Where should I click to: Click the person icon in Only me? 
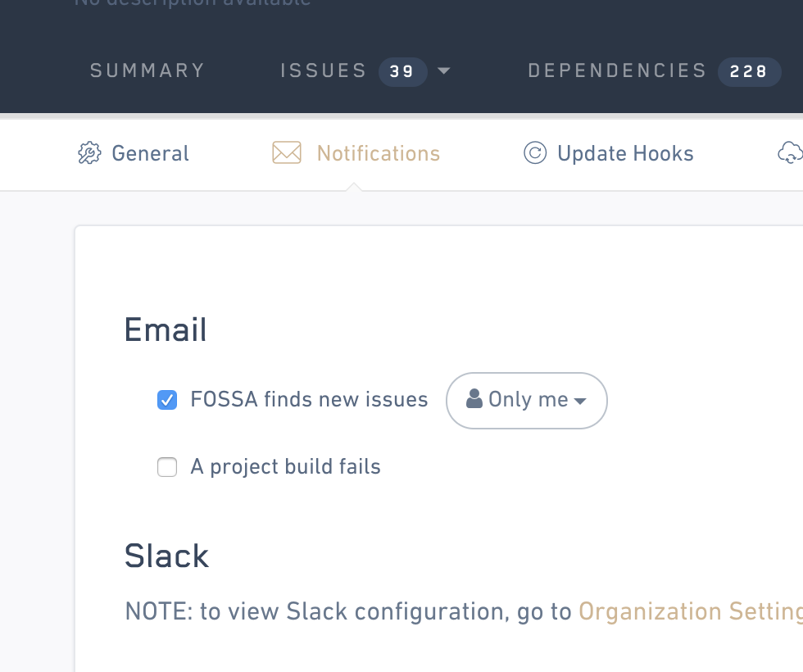pyautogui.click(x=474, y=399)
